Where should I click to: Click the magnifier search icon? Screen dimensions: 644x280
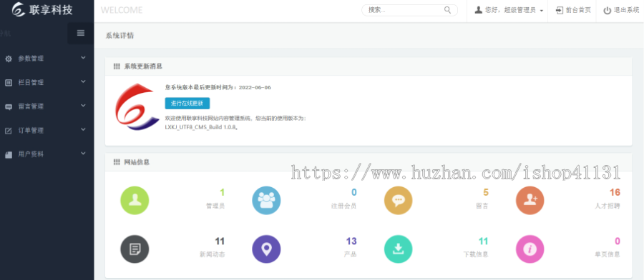[447, 10]
